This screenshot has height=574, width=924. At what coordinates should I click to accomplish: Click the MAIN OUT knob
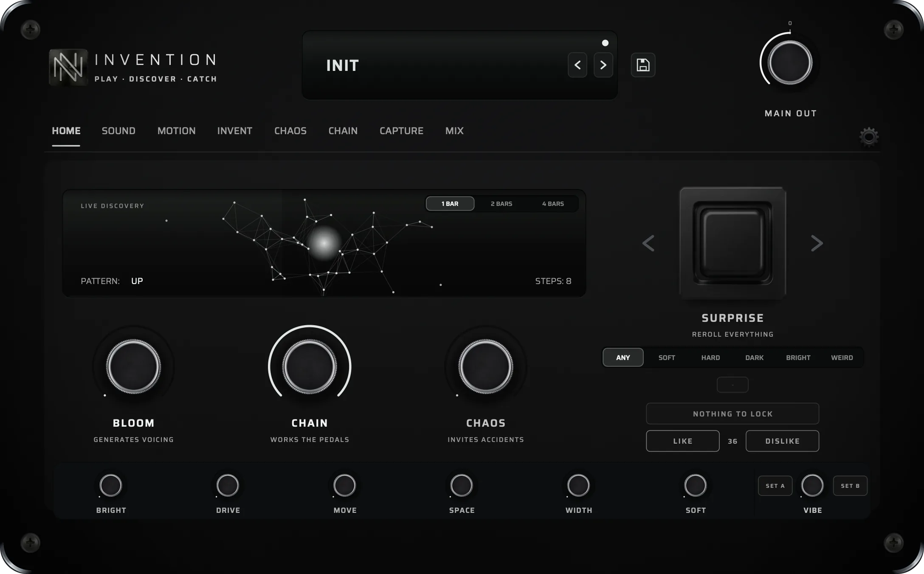[790, 63]
